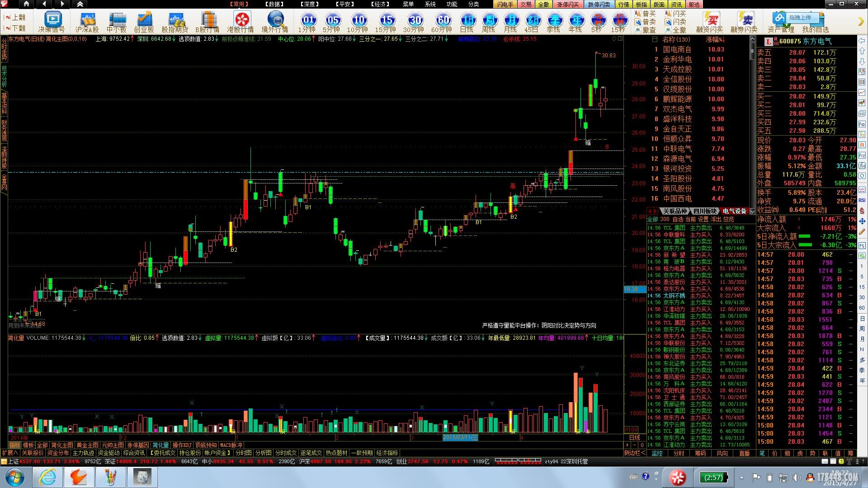Collapse 侧边栏 sidebar toggle

click(635, 453)
